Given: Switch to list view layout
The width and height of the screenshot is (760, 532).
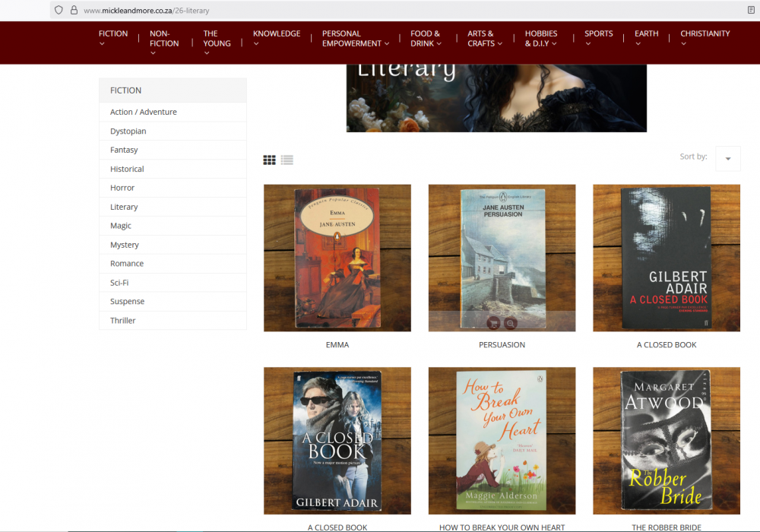Looking at the screenshot, I should 287,160.
